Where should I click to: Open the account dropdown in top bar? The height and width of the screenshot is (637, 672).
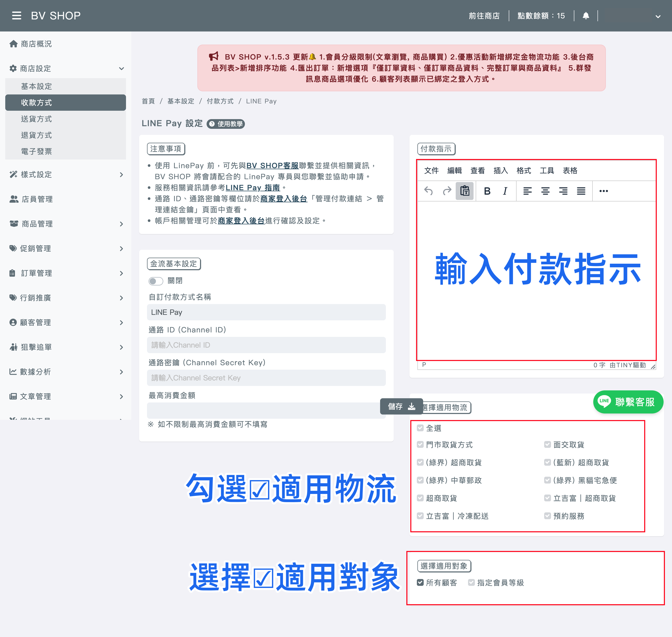(658, 16)
